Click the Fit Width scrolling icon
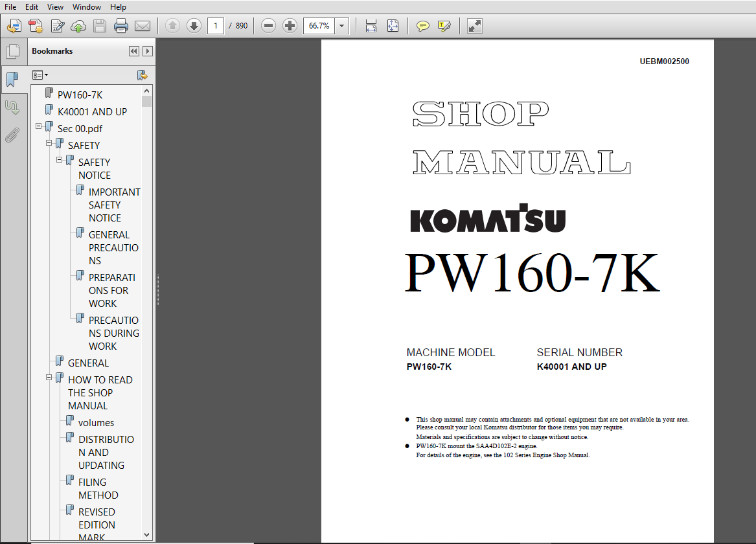Image resolution: width=756 pixels, height=544 pixels. 371,25
